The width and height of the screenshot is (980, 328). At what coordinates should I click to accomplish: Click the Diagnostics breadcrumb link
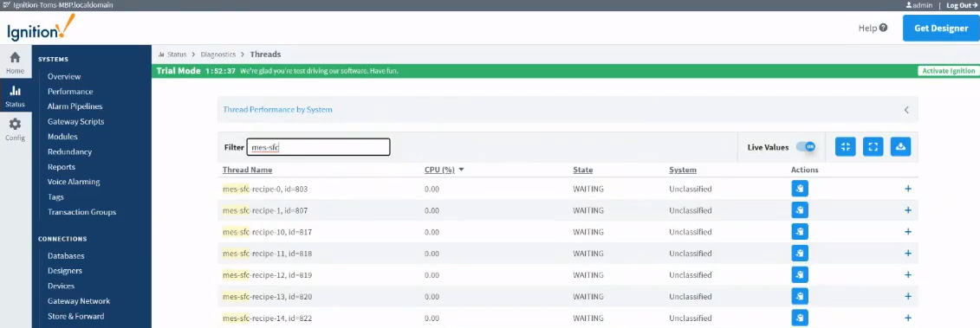pos(218,55)
